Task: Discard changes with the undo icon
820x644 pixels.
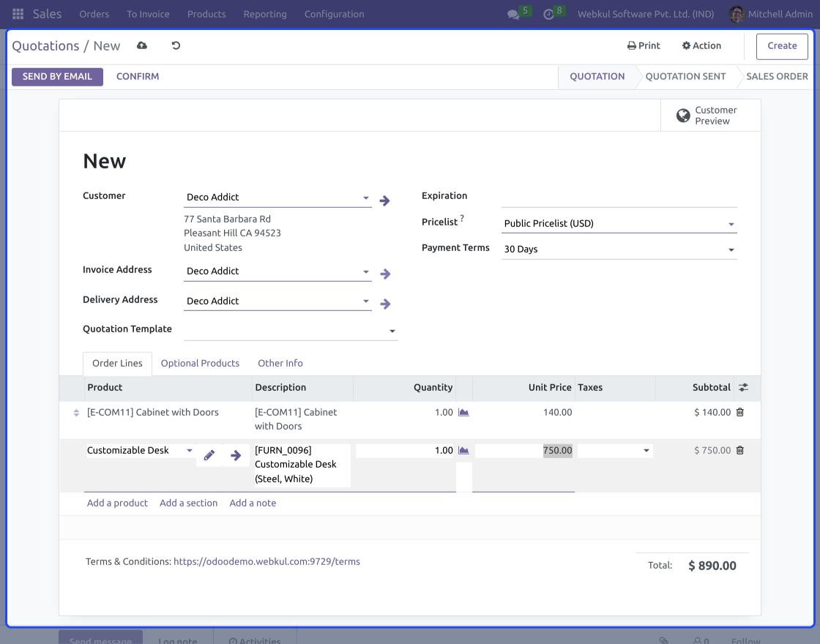Action: point(176,45)
